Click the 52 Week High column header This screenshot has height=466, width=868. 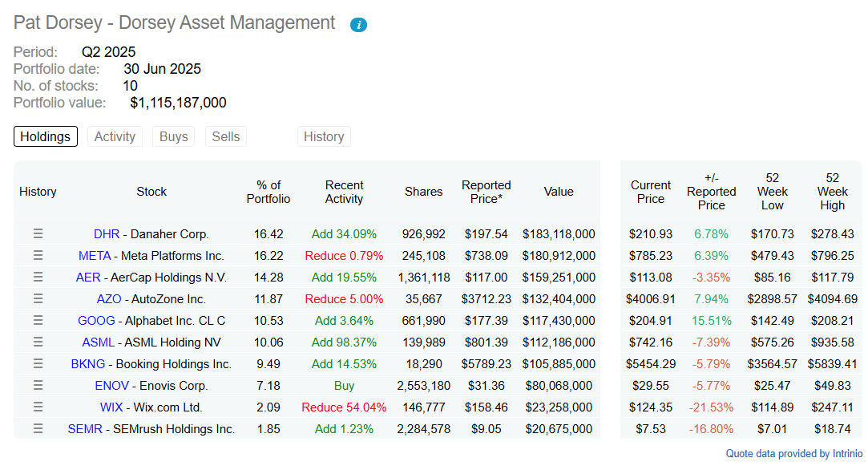click(x=832, y=192)
